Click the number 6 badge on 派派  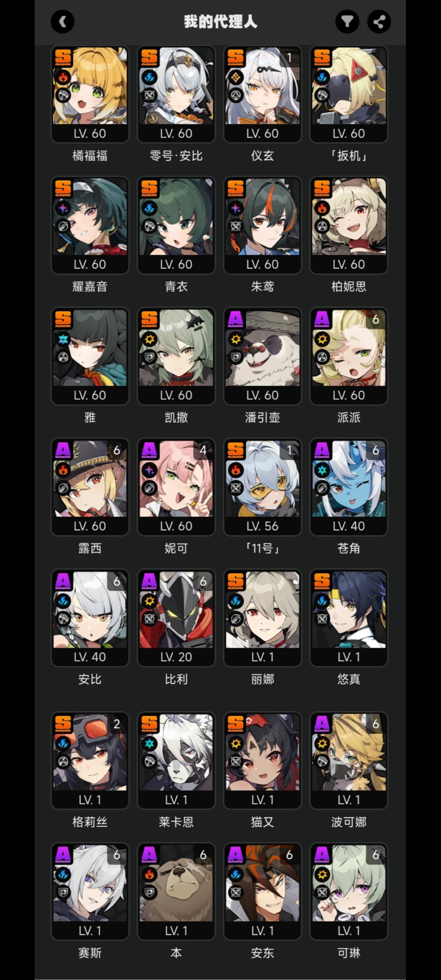pyautogui.click(x=376, y=320)
